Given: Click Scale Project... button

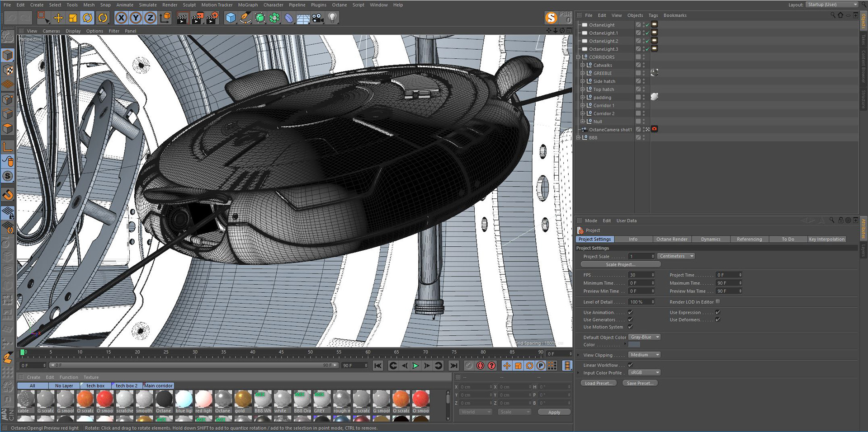Looking at the screenshot, I should pos(620,264).
